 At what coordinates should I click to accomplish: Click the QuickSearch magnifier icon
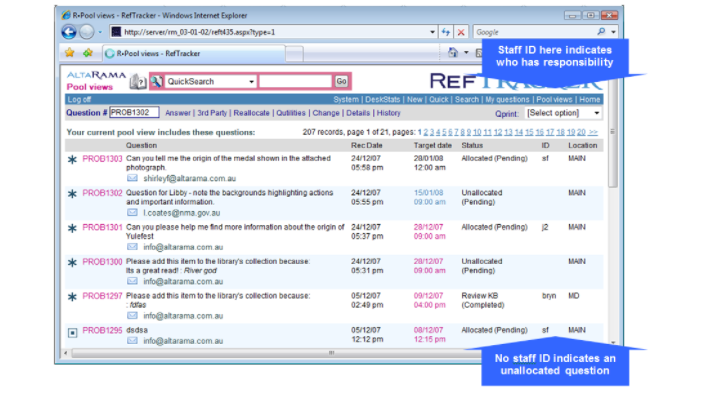click(157, 81)
